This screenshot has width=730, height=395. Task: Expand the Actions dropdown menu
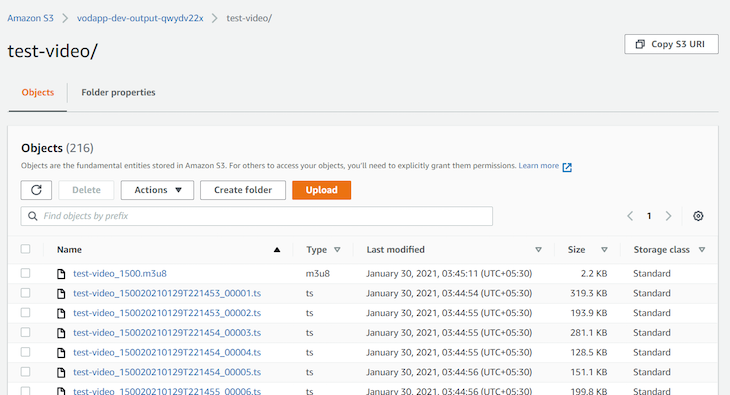coord(157,190)
